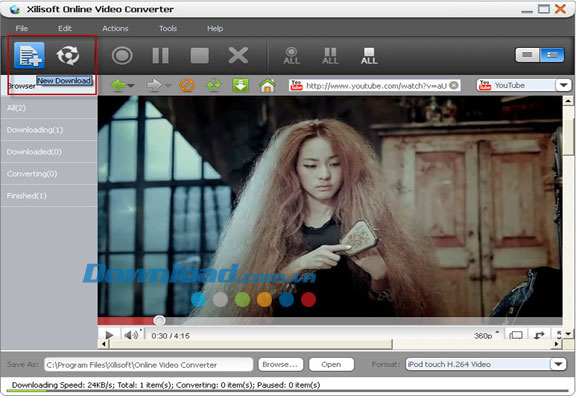Remove the selected task with X icon
576x396 pixels.
(238, 55)
